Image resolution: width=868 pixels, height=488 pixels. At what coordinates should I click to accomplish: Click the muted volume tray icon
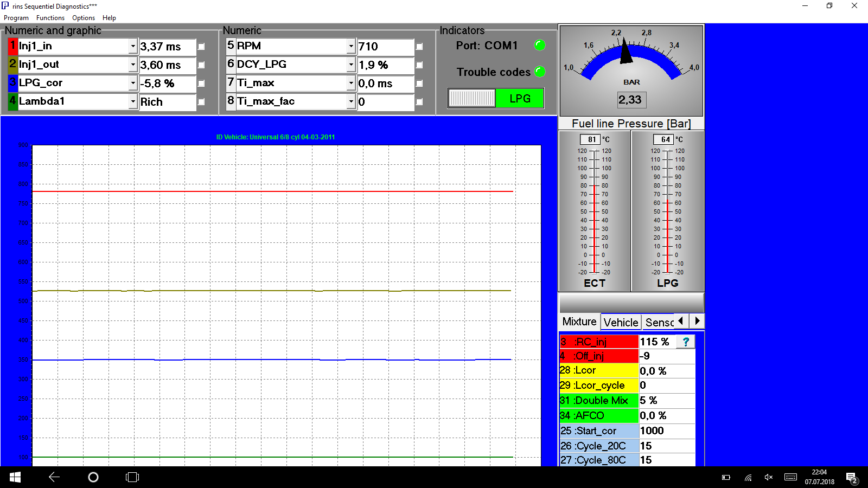click(769, 478)
